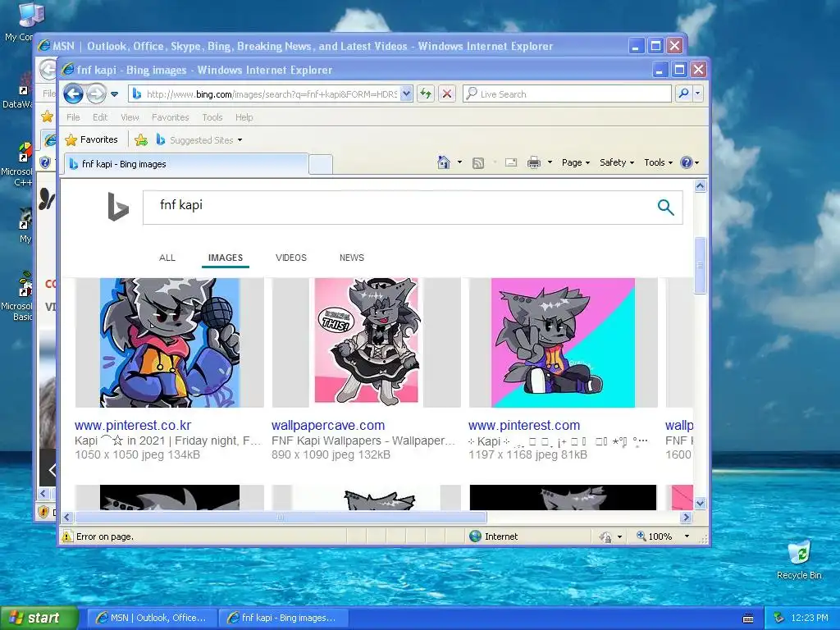Switch to the NEWS tab

tap(351, 258)
